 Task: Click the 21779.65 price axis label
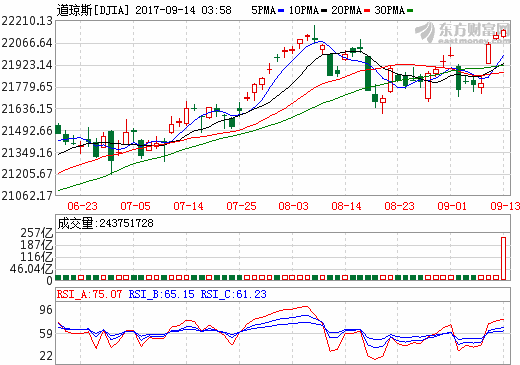(27, 87)
